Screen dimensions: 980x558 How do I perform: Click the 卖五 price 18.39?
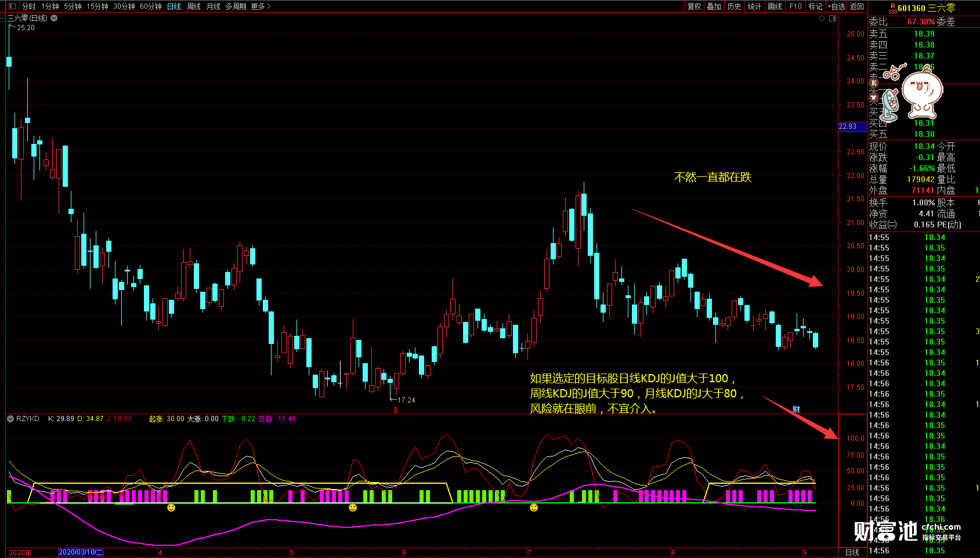point(924,34)
